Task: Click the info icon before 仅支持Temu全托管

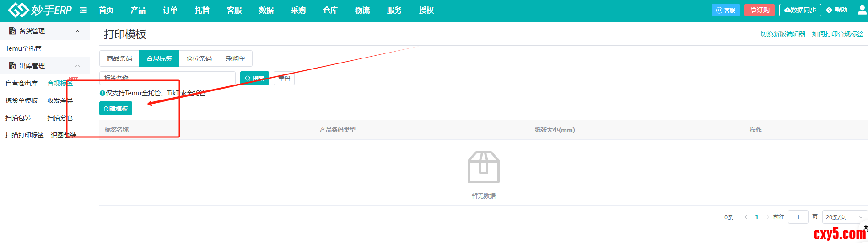Action: coord(102,93)
